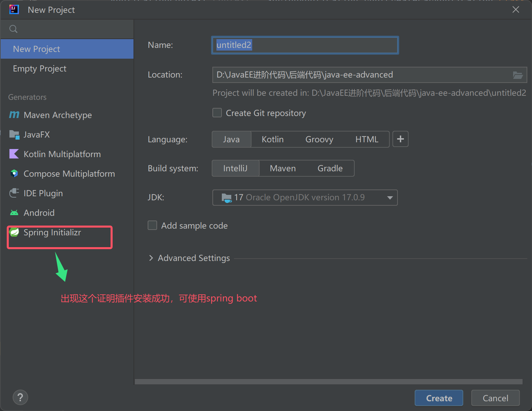Click the Create button
This screenshot has height=411, width=532.
(x=439, y=398)
